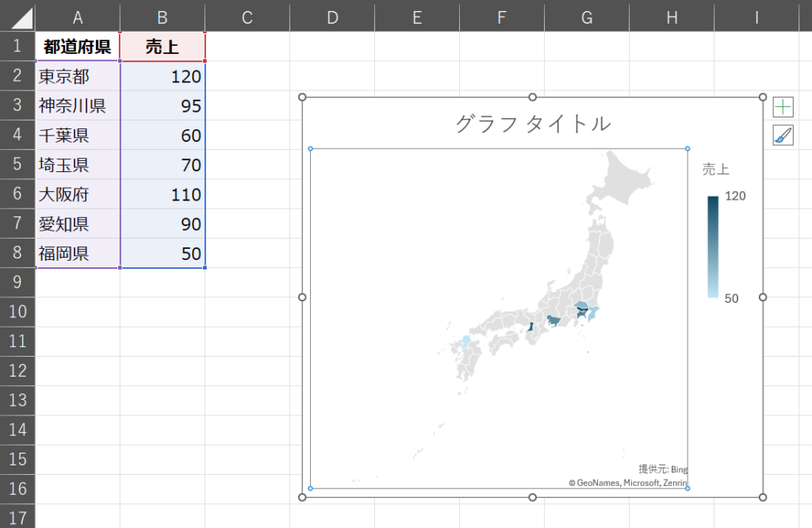Viewport: 812px width, 528px height.
Task: Click the chart's right middle resize handle
Action: 763,297
